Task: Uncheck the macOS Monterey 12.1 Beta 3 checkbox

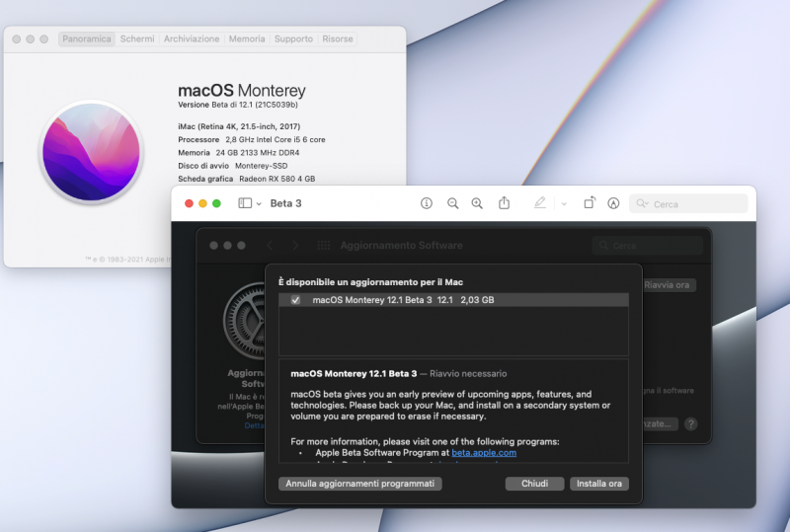Action: point(295,300)
